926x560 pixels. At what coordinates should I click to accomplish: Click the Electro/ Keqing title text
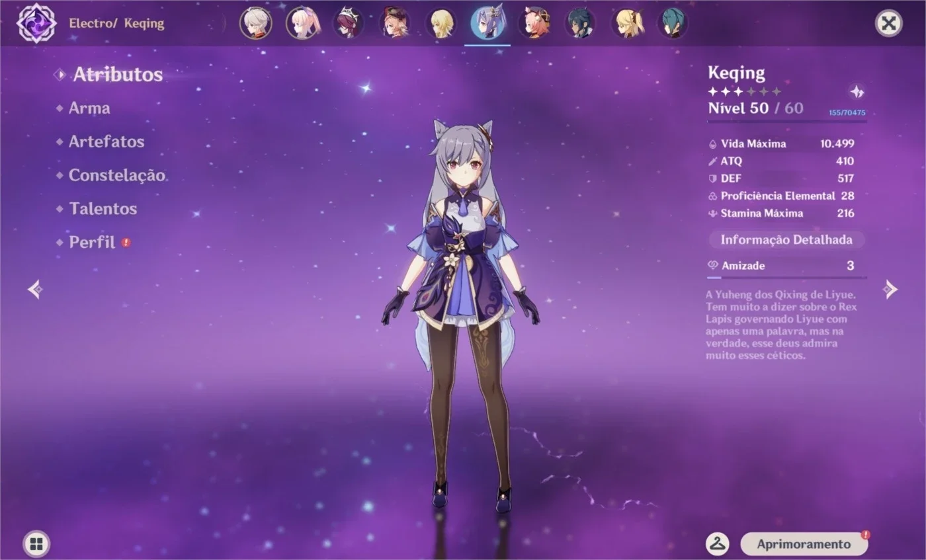(116, 24)
